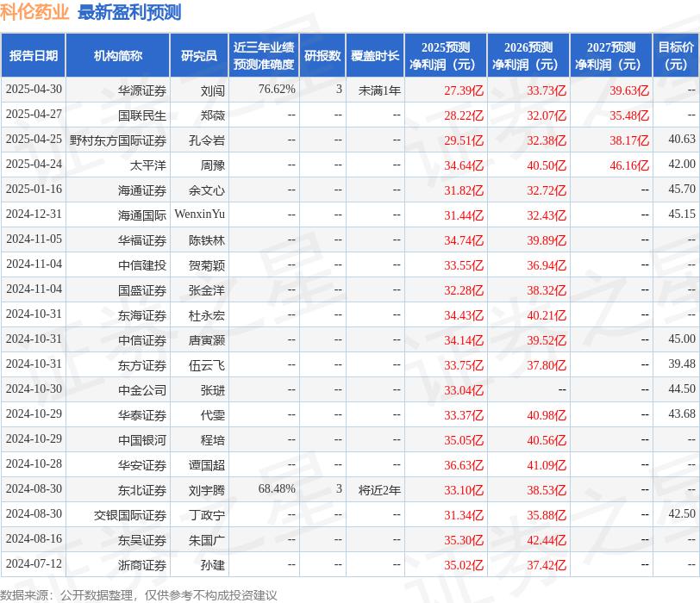Click target price 44.50
This screenshot has width=700, height=603.
tap(682, 389)
